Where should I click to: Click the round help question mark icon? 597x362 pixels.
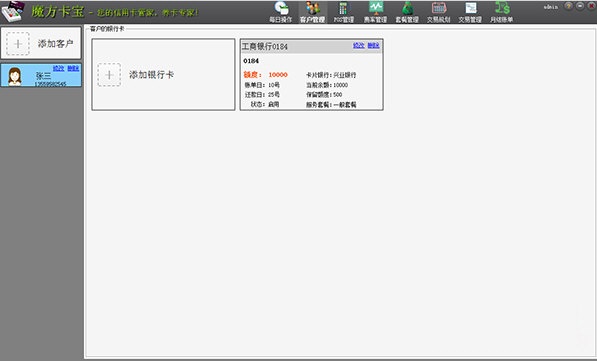(568, 6)
